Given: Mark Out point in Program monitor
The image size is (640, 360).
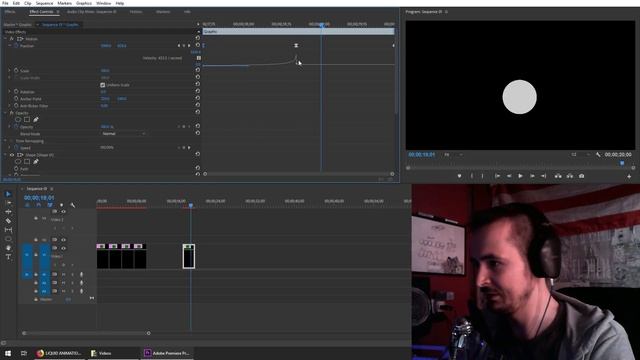Looking at the screenshot, I should click(x=482, y=176).
